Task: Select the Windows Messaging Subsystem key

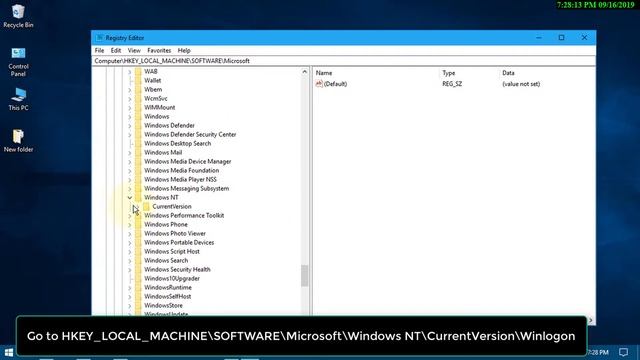Action: (x=186, y=189)
